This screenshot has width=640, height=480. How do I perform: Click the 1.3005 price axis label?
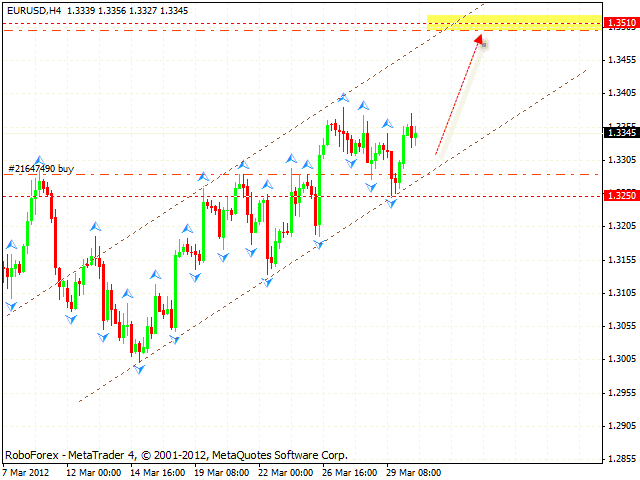(x=622, y=358)
